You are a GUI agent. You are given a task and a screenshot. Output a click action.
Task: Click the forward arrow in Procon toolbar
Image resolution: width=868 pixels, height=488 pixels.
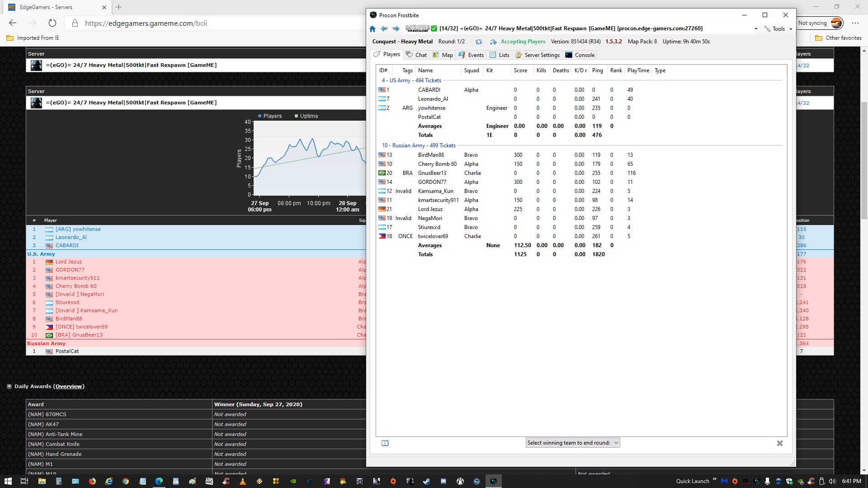coord(396,29)
